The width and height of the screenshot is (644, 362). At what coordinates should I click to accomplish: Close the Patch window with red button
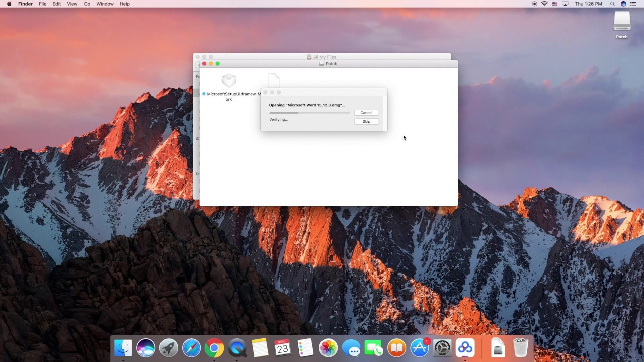(x=204, y=64)
